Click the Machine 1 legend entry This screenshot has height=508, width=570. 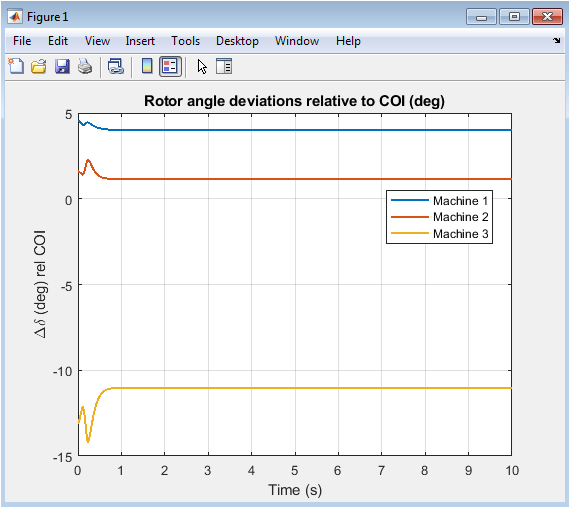(439, 200)
